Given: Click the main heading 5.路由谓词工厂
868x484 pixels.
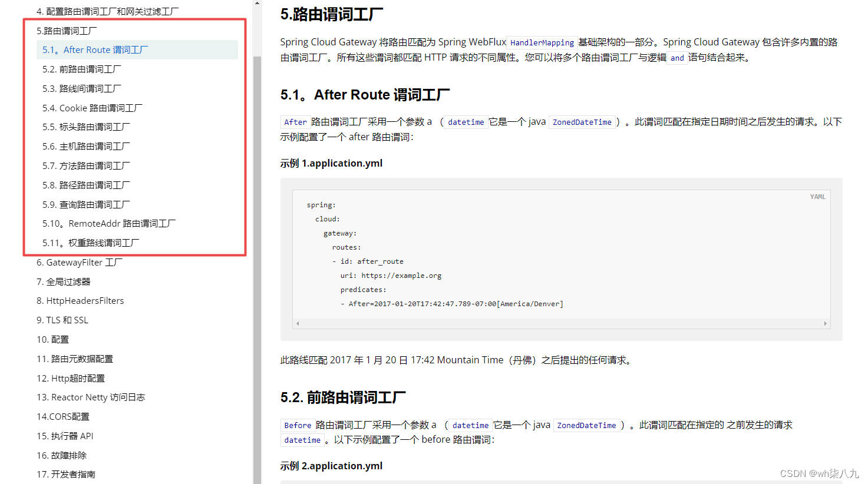Looking at the screenshot, I should click(x=332, y=14).
